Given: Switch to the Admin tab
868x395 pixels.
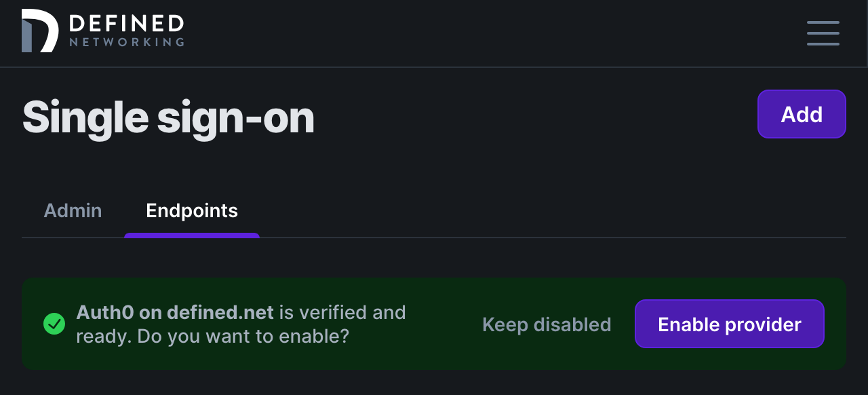Looking at the screenshot, I should (x=73, y=210).
